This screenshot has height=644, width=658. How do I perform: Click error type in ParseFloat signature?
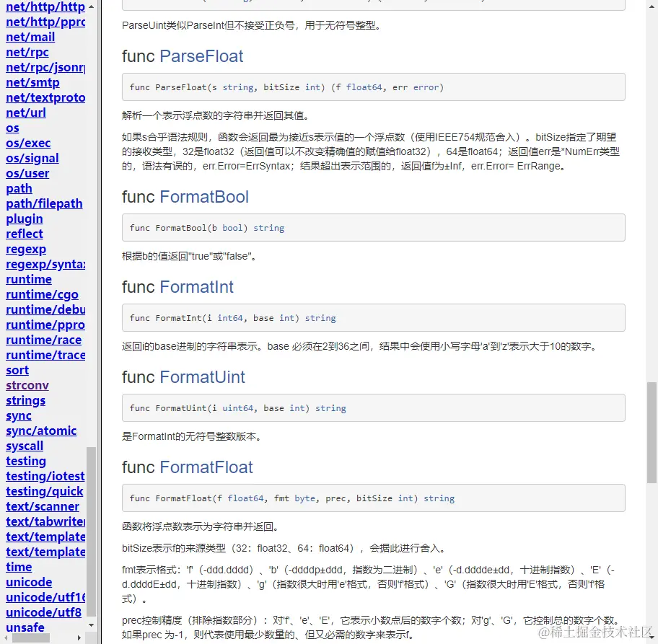426,87
